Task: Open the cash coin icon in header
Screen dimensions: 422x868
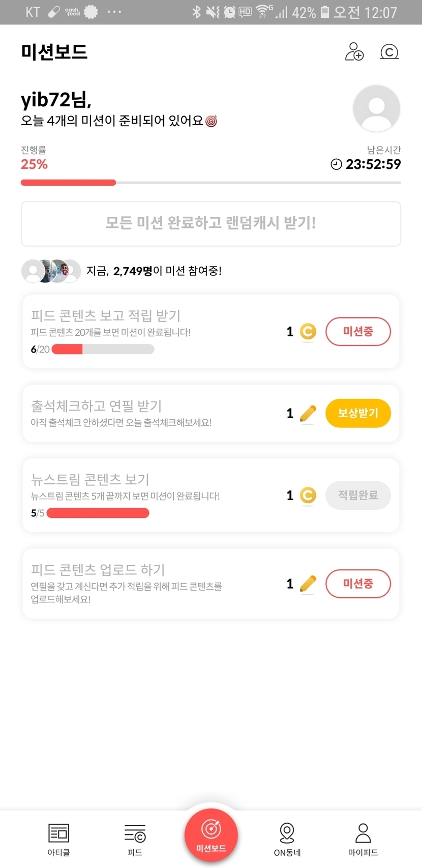Action: pyautogui.click(x=389, y=52)
